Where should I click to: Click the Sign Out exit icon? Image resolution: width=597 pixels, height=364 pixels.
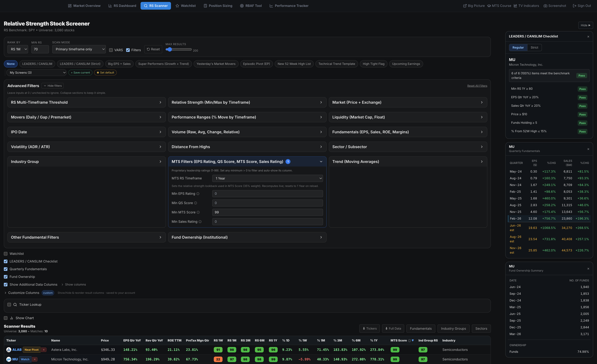tap(575, 6)
